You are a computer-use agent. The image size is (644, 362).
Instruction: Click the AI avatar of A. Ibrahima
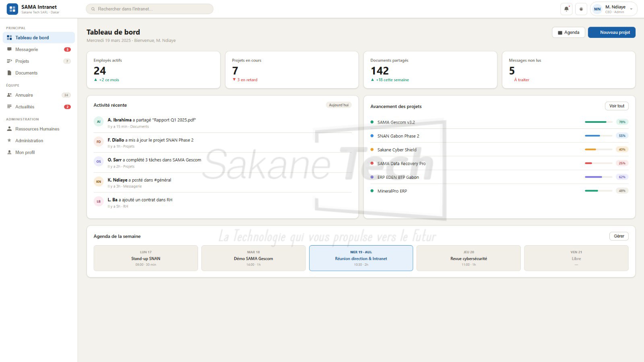click(x=99, y=122)
